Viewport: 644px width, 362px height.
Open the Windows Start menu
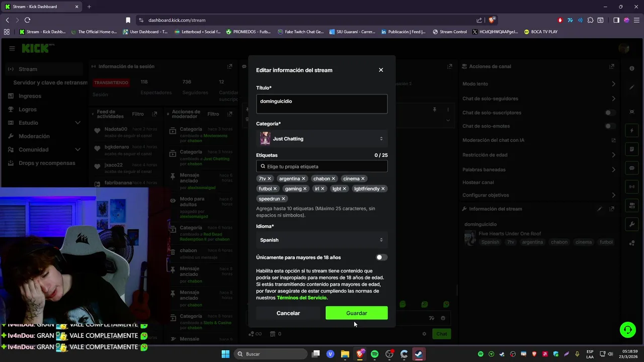click(x=225, y=354)
